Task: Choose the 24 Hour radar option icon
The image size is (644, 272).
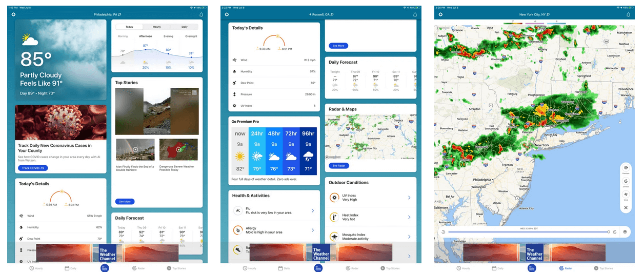Action: [626, 181]
